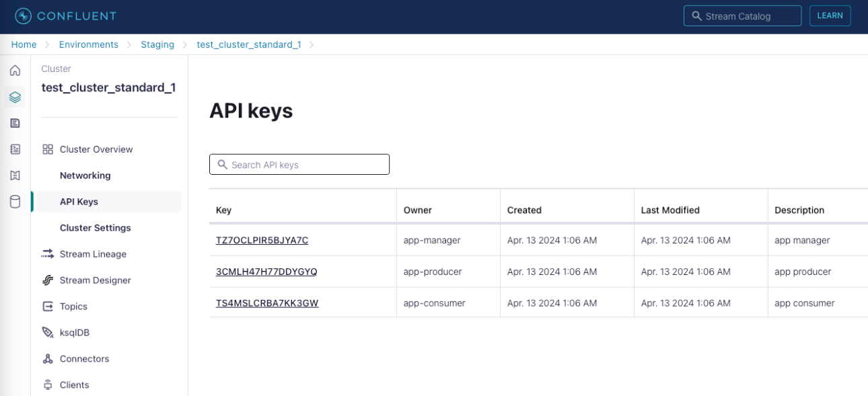Image resolution: width=868 pixels, height=396 pixels.
Task: Select Networking in cluster menu
Action: (x=85, y=175)
